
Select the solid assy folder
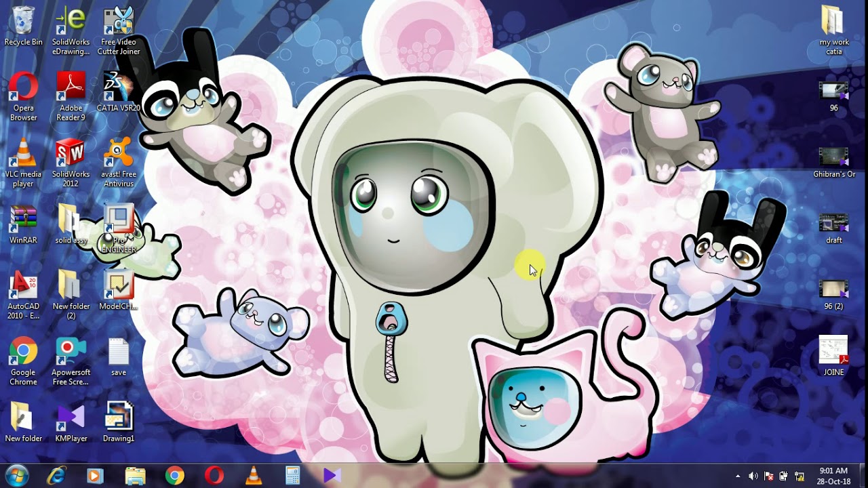tap(71, 224)
